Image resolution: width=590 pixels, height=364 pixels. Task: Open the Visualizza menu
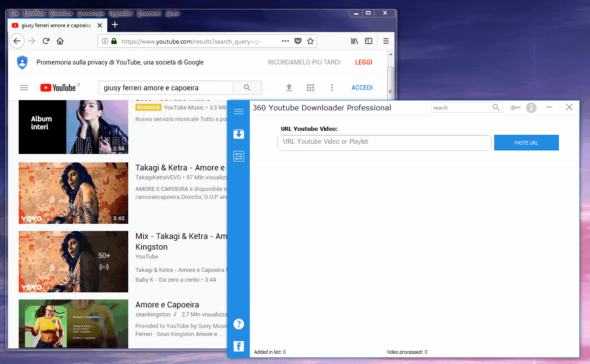(x=61, y=13)
